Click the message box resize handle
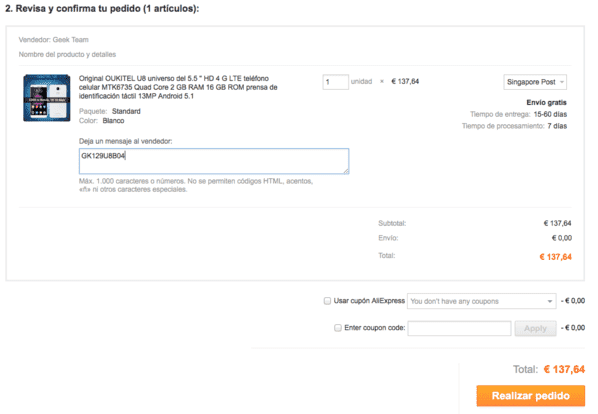Screen dimensions: 598x414 (346, 171)
